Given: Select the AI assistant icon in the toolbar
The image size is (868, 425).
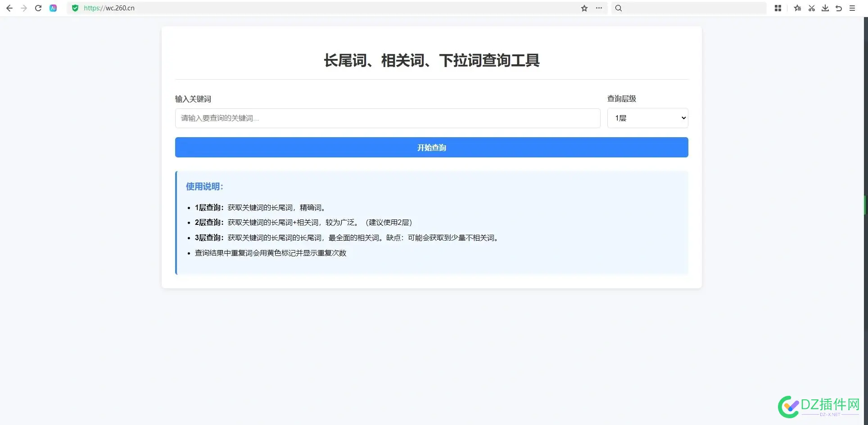Looking at the screenshot, I should (x=53, y=8).
